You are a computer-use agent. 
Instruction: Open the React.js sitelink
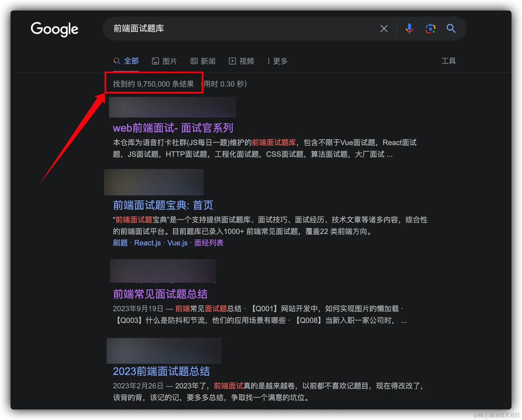[x=147, y=243]
